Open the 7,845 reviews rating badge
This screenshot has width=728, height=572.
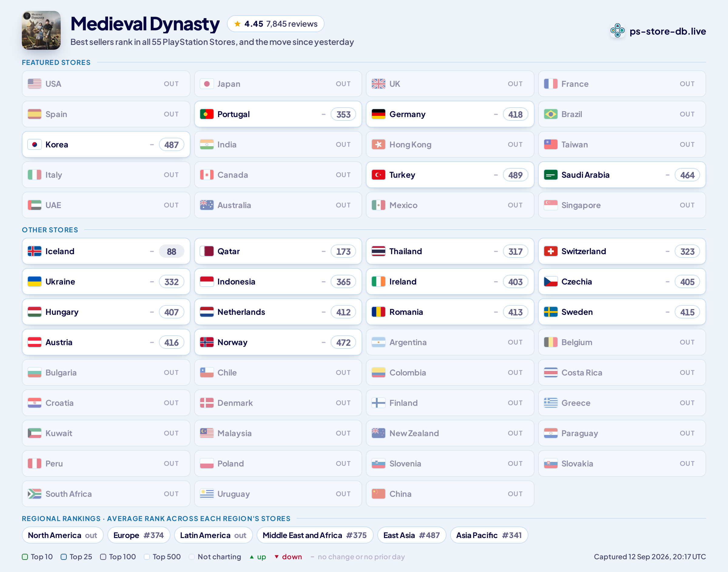(276, 24)
